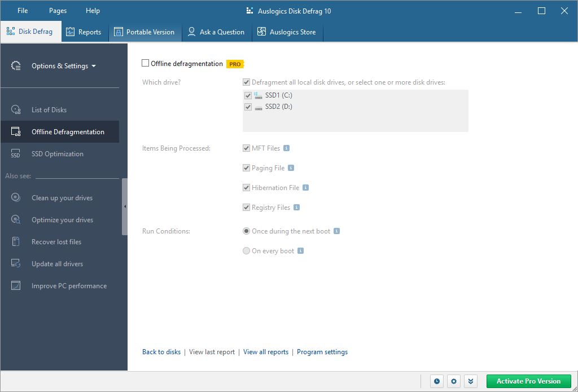
Task: Click the SSD Optimization sidebar icon
Action: 16,154
